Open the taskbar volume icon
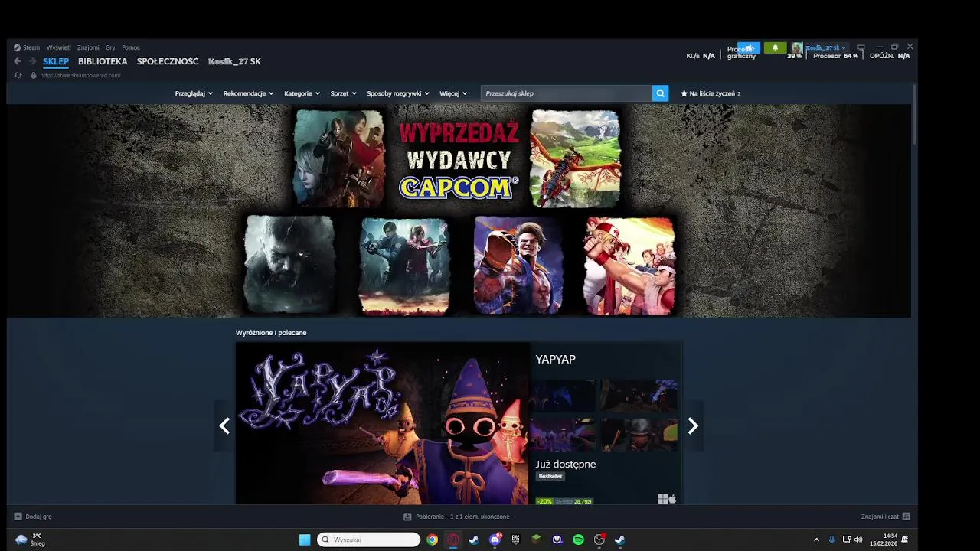 (x=858, y=540)
